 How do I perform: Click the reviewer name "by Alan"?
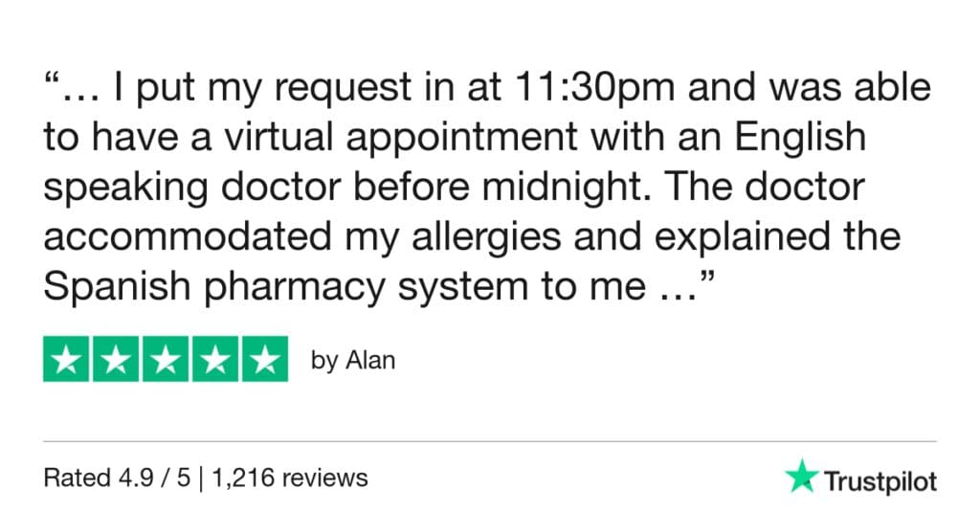353,362
